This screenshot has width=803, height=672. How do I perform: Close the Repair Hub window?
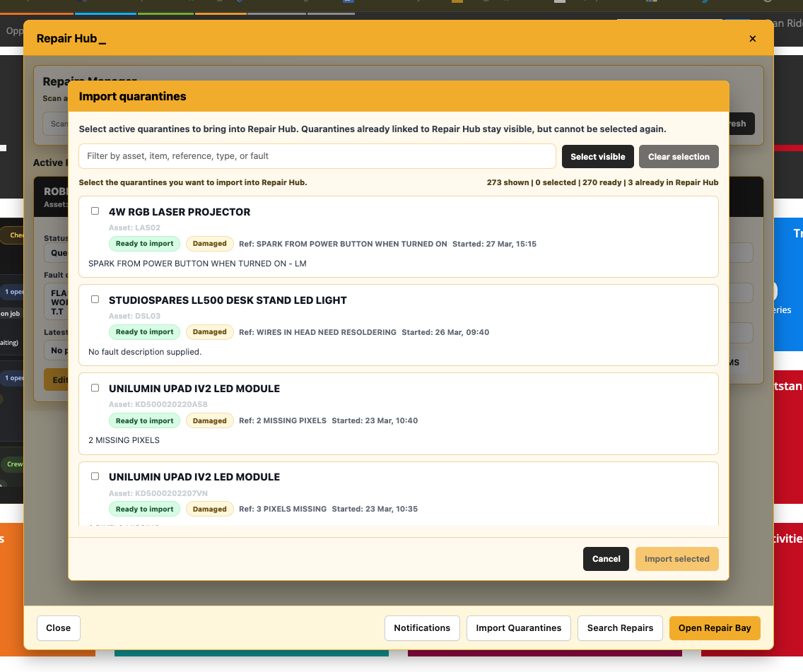(x=753, y=38)
